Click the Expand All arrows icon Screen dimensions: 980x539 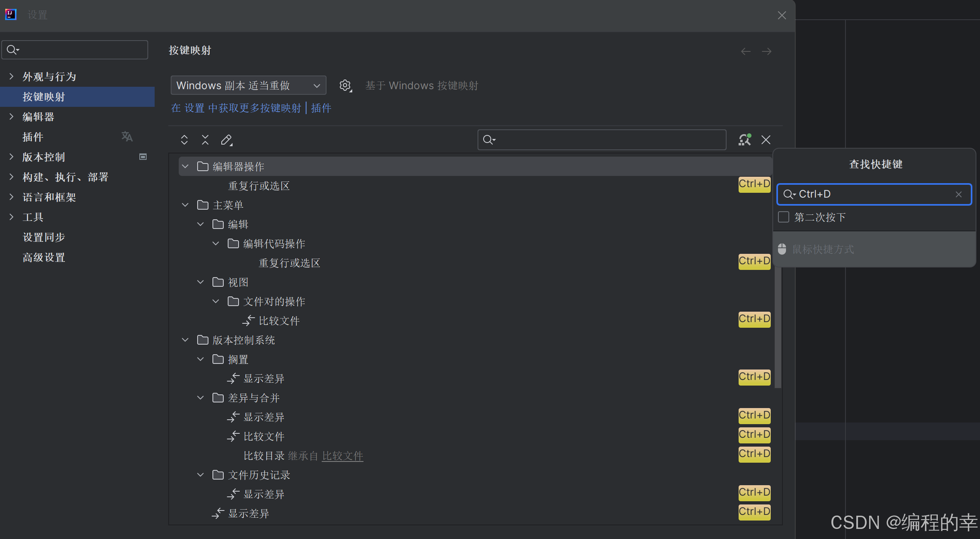tap(184, 140)
